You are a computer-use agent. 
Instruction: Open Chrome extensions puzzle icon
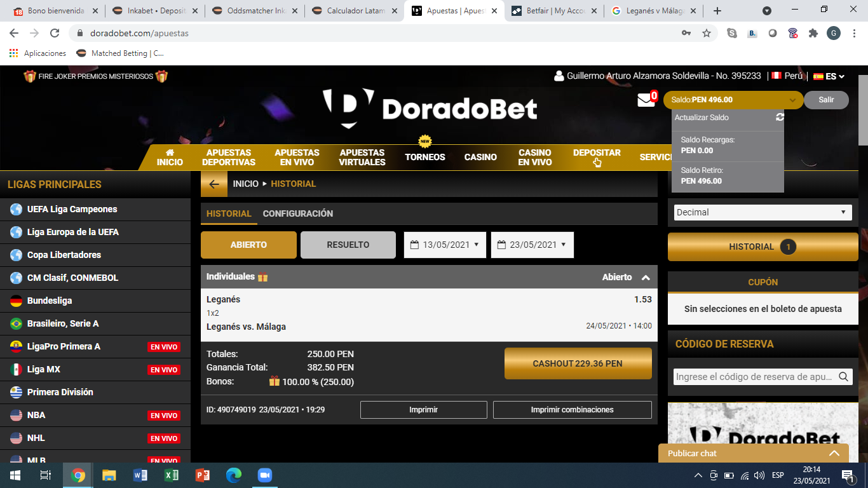(x=813, y=33)
